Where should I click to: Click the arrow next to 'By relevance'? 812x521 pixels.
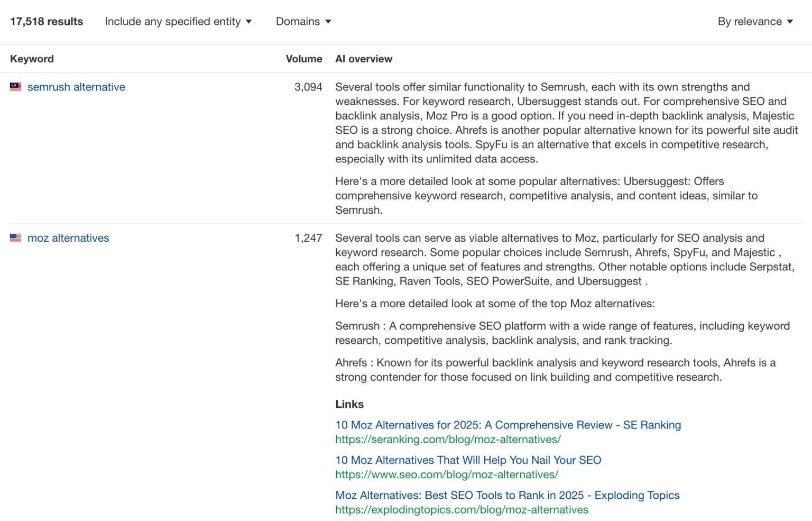[x=790, y=22]
